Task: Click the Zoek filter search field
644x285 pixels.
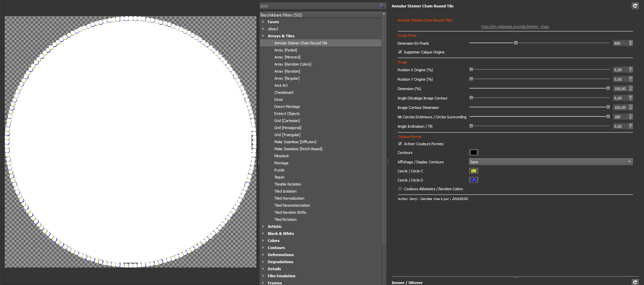Action: coord(318,6)
